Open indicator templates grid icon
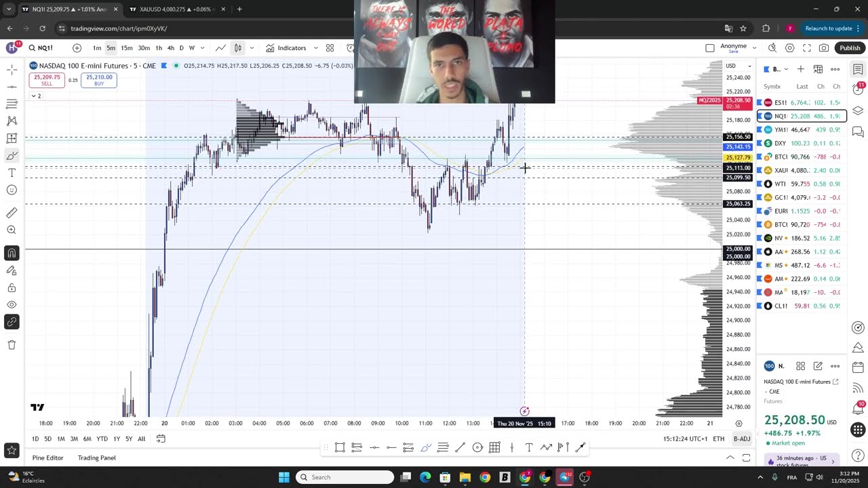The width and height of the screenshot is (868, 488). pos(330,48)
